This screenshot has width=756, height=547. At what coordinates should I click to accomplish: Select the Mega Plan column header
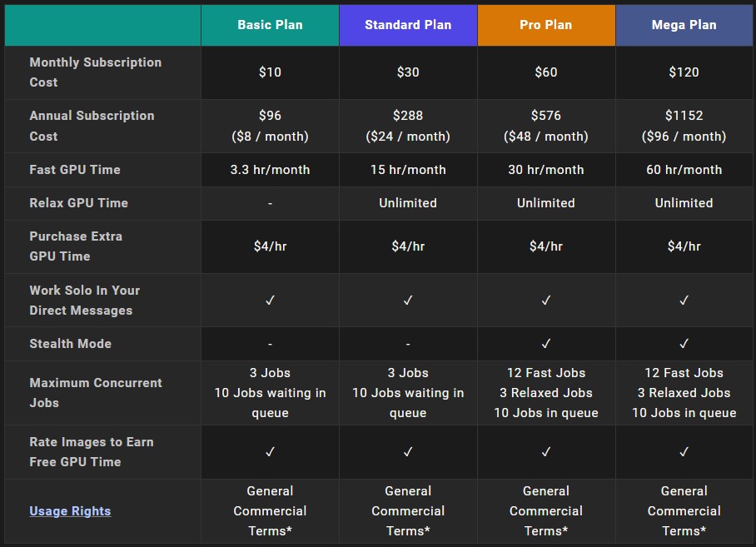tap(684, 25)
